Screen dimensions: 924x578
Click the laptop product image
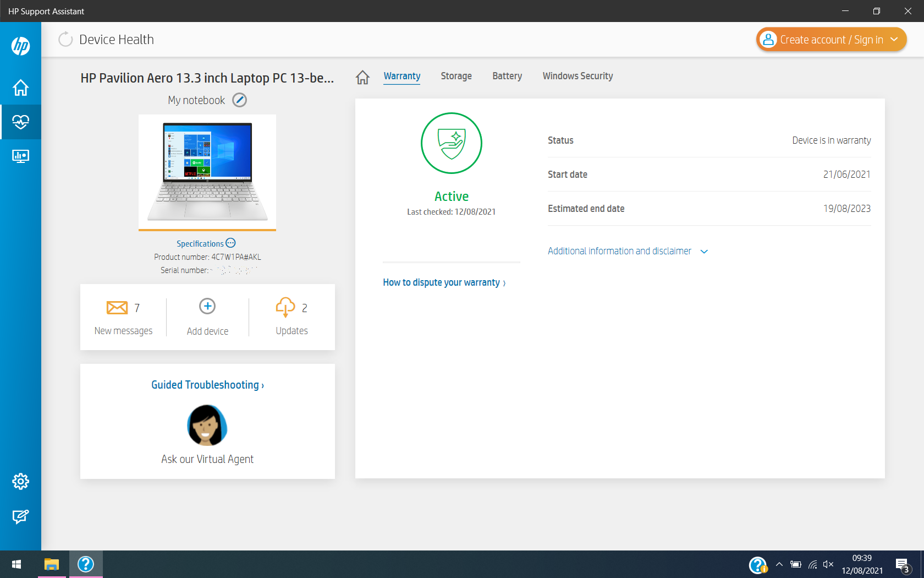pos(207,172)
